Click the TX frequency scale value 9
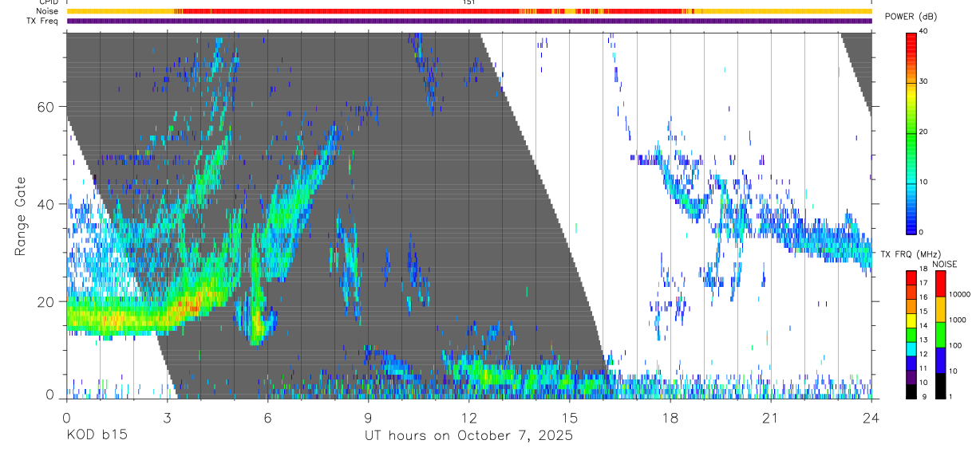The height and width of the screenshot is (452, 980). pos(923,397)
